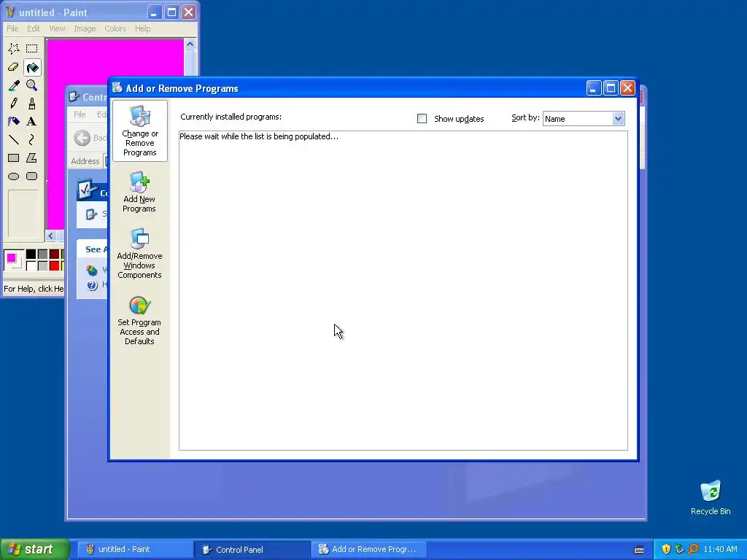Switch to Control Panel taskbar button
The height and width of the screenshot is (560, 747).
tap(251, 550)
